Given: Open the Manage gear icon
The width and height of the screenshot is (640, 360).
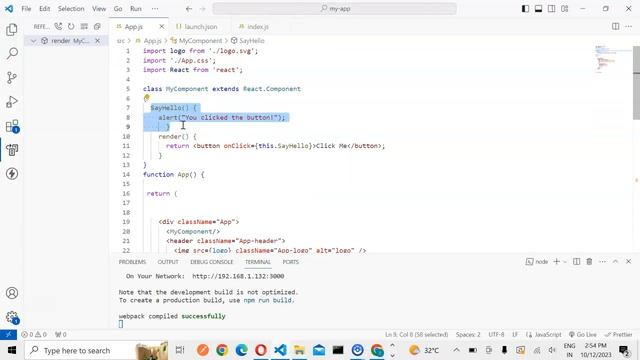Looking at the screenshot, I should tap(12, 317).
